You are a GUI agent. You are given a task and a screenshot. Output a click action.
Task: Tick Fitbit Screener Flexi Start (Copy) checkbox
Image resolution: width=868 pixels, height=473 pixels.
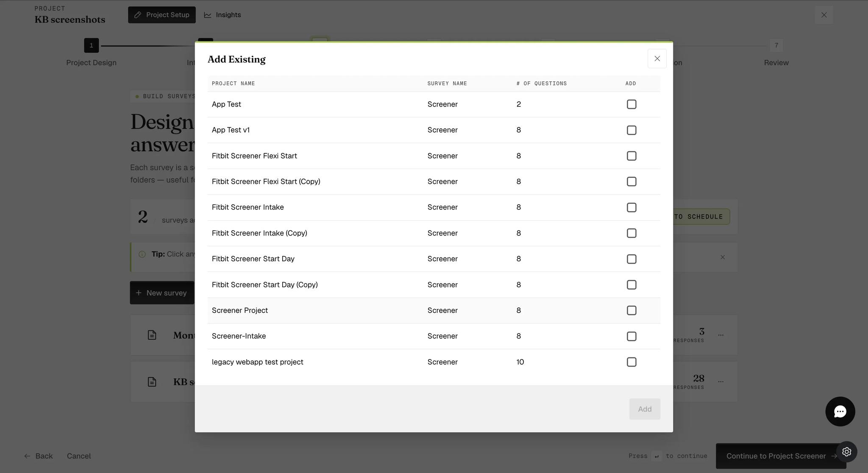click(x=632, y=182)
